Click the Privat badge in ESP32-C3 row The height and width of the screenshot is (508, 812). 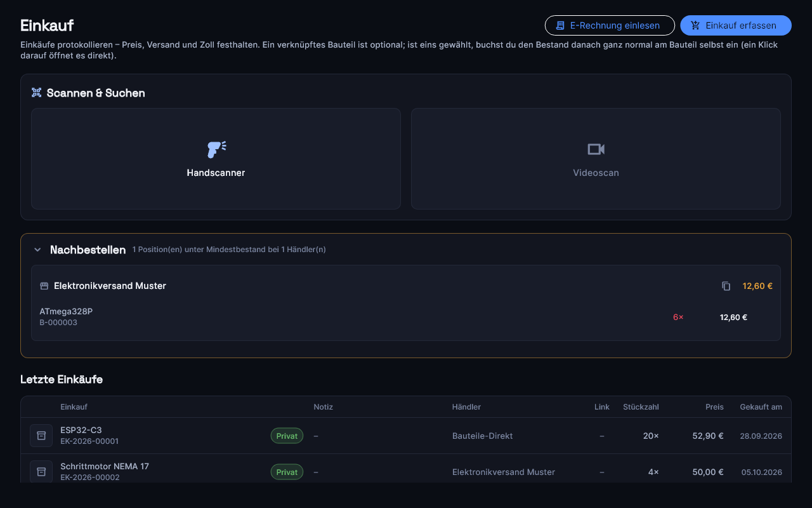coord(287,436)
